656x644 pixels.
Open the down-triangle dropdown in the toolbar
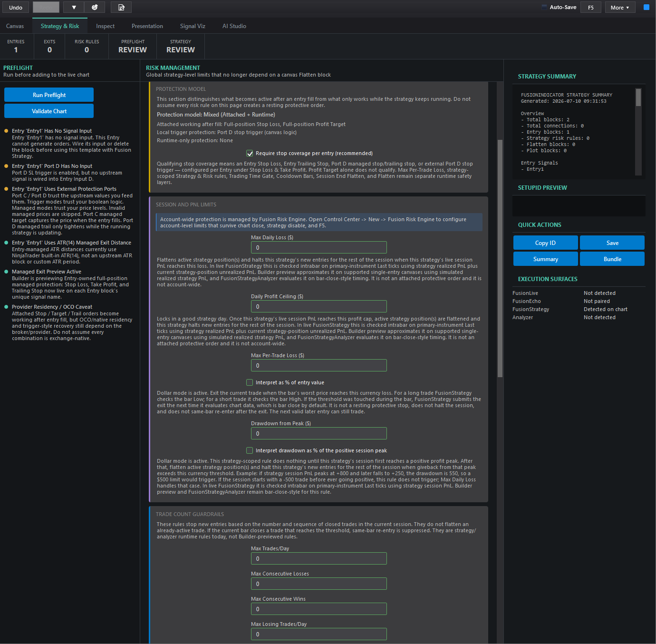click(x=74, y=7)
